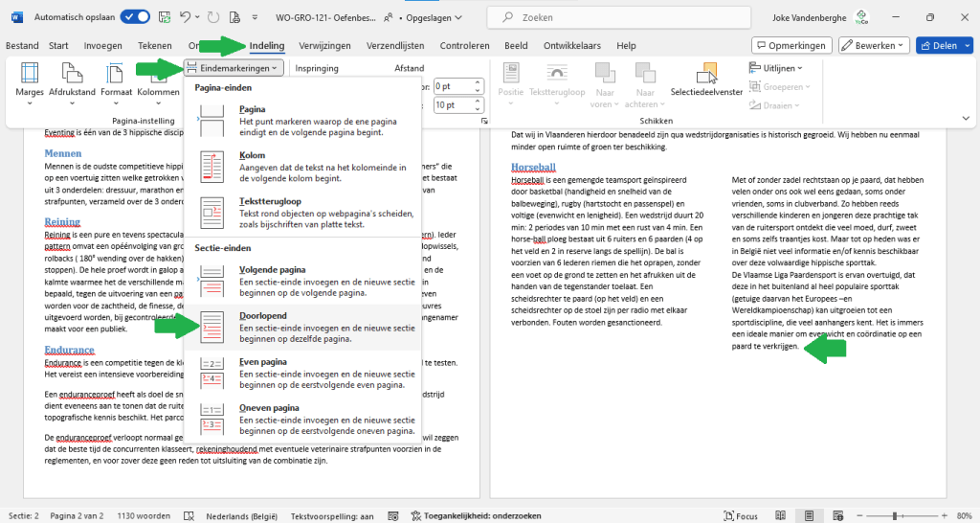980x523 pixels.
Task: Insert an Oneven pagina section break
Action: (302, 420)
